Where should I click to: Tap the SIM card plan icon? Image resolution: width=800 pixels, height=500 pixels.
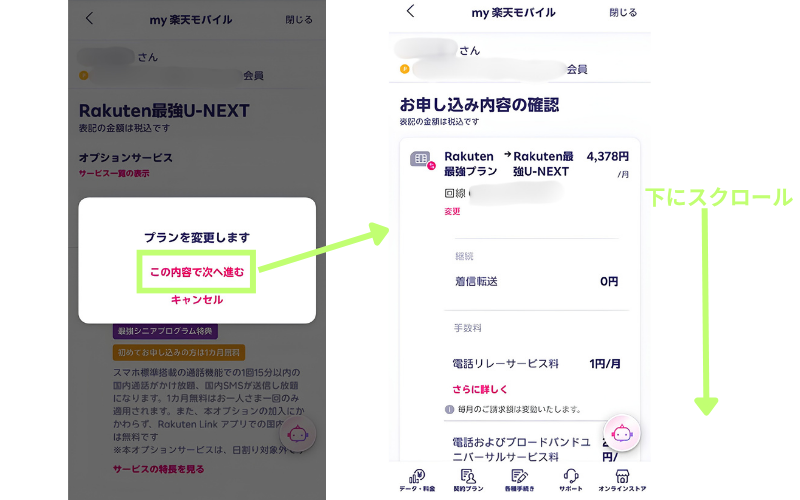tap(422, 160)
